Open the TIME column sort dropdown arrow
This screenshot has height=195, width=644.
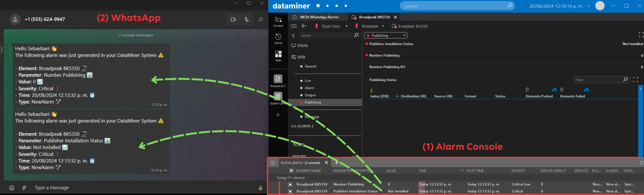click(x=462, y=171)
